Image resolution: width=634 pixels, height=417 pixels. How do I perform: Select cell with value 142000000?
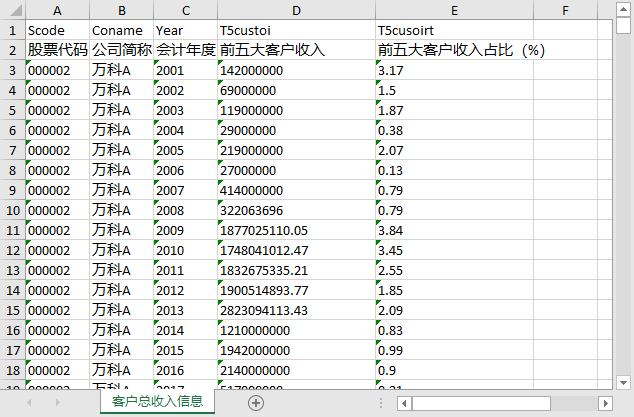pyautogui.click(x=296, y=70)
